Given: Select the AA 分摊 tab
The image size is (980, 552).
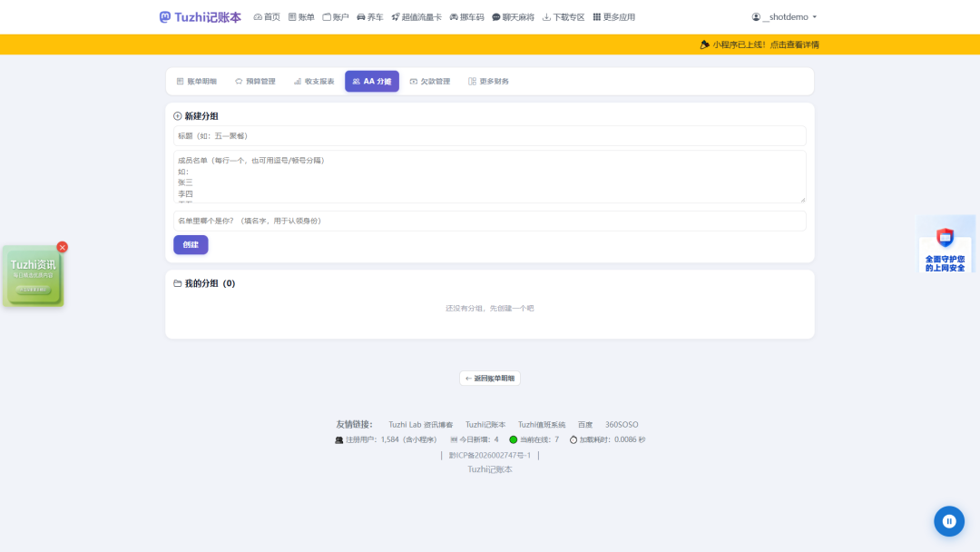Looking at the screenshot, I should [x=372, y=82].
